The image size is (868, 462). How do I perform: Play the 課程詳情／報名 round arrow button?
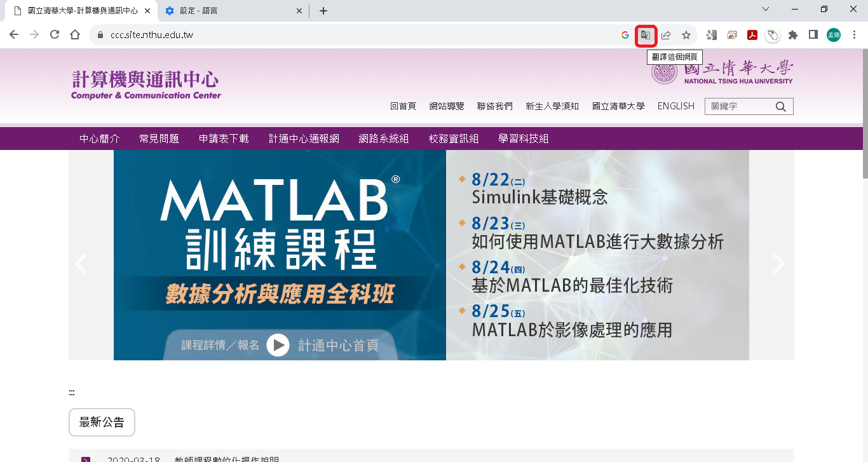pyautogui.click(x=278, y=345)
